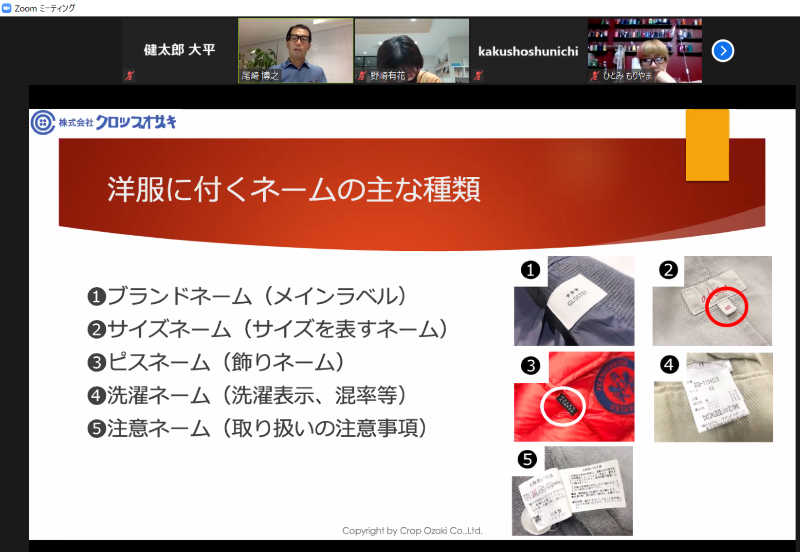Click muted mic icon on kakushoshunichi tile

pyautogui.click(x=477, y=75)
